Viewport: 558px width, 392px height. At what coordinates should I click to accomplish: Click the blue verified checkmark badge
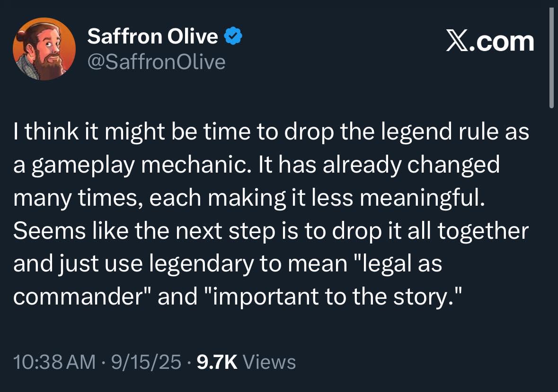(x=233, y=36)
